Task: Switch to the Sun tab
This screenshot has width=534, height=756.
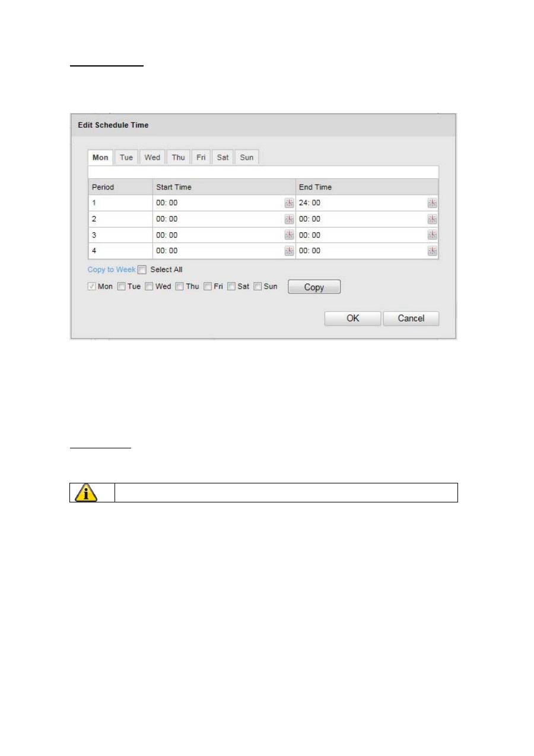Action: 246,157
